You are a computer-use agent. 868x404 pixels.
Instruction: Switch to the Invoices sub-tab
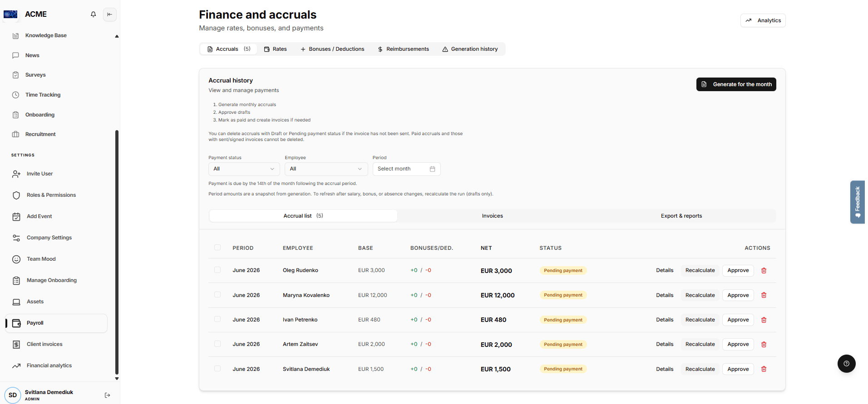[492, 216]
